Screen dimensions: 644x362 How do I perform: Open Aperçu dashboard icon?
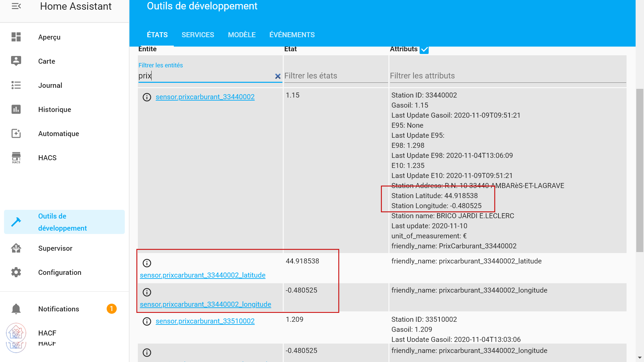pos(16,37)
